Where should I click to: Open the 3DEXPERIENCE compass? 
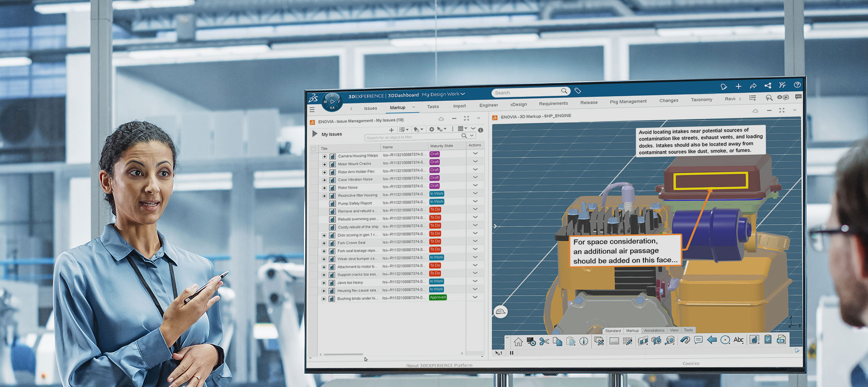[x=332, y=102]
